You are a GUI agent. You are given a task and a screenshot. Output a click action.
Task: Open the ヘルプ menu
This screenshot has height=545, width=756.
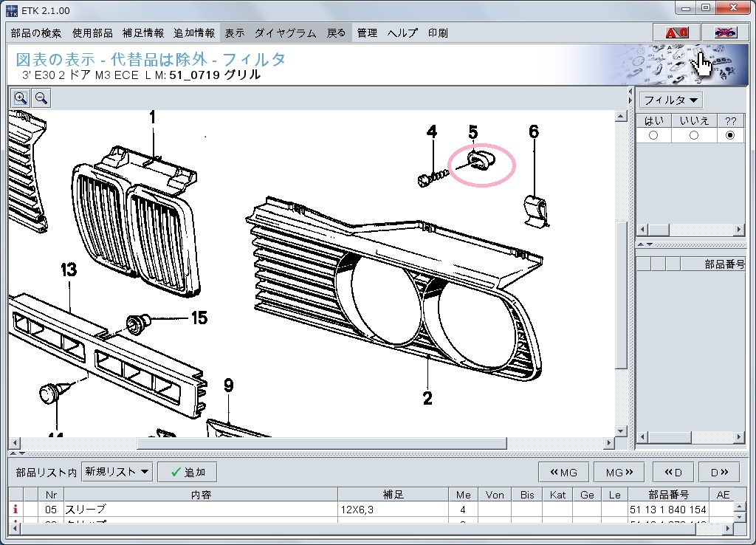pos(402,32)
